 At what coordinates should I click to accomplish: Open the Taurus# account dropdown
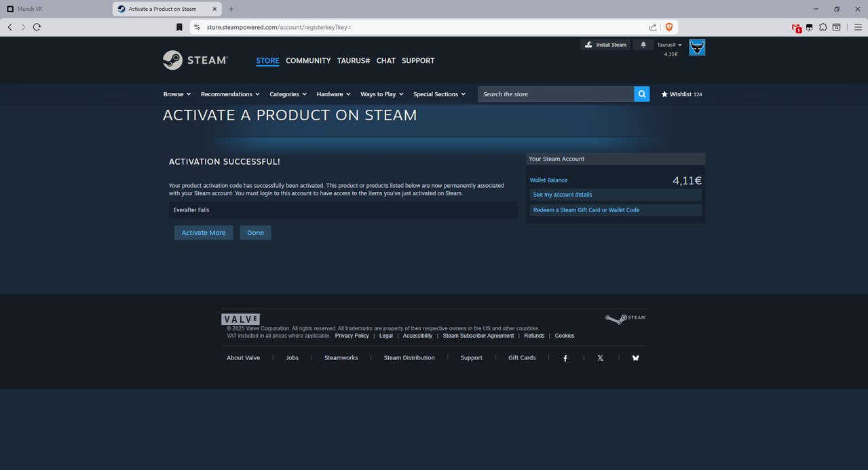point(670,45)
